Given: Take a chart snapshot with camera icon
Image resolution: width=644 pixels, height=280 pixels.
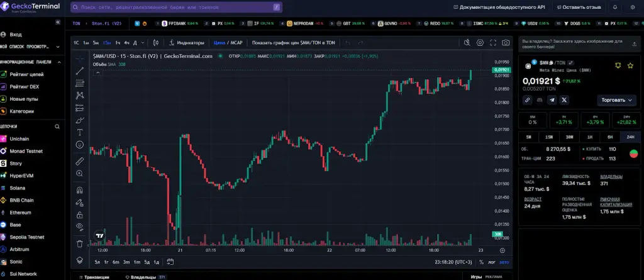Looking at the screenshot, I should (506, 42).
